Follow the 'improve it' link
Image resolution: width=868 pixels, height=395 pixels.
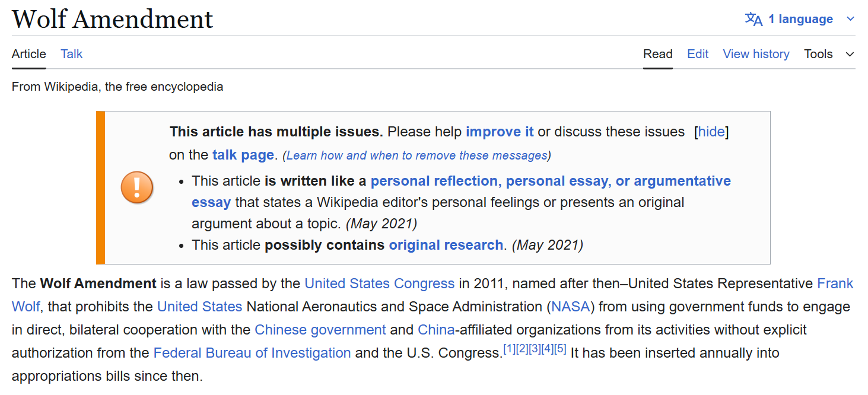coord(500,132)
